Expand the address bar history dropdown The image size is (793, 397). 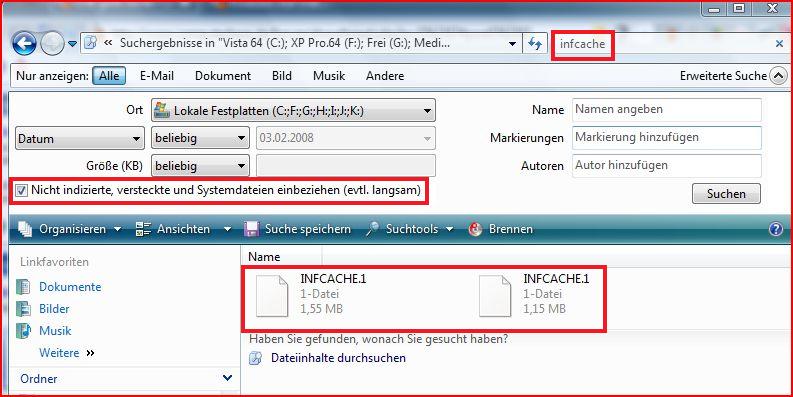point(513,44)
